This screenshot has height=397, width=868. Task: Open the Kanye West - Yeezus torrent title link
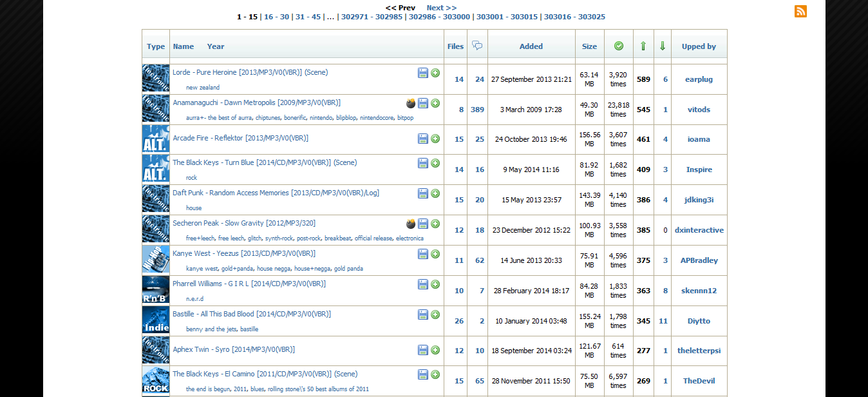pyautogui.click(x=244, y=253)
